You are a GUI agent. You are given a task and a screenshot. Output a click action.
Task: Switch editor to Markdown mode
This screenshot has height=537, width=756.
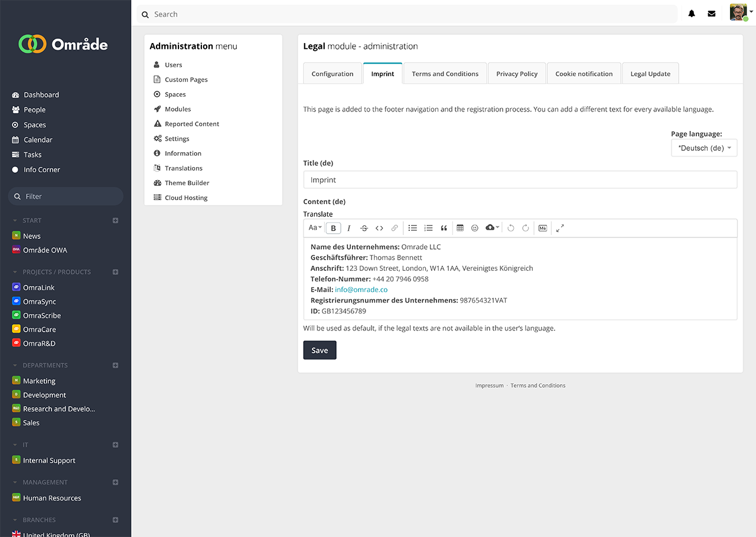(543, 228)
